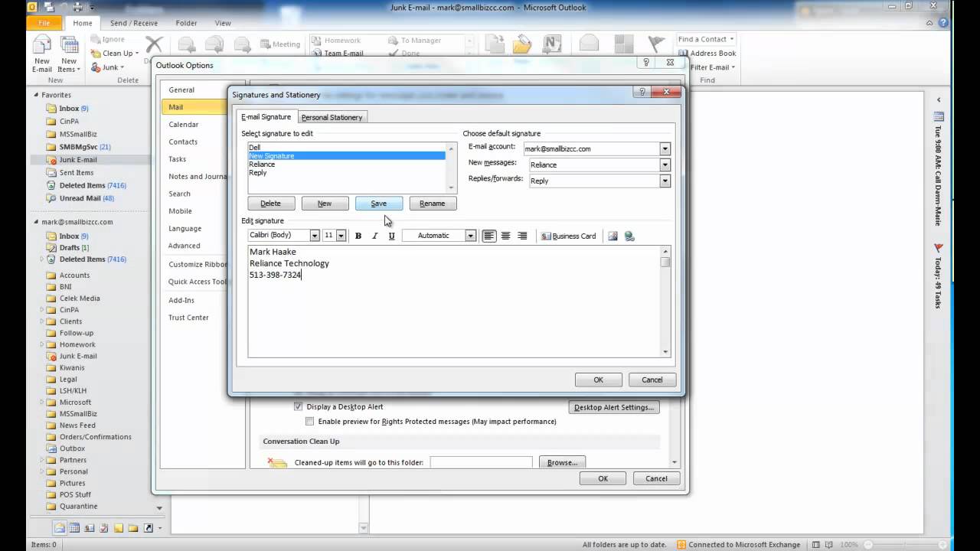Open Desktop Alert Settings
980x551 pixels.
(614, 407)
